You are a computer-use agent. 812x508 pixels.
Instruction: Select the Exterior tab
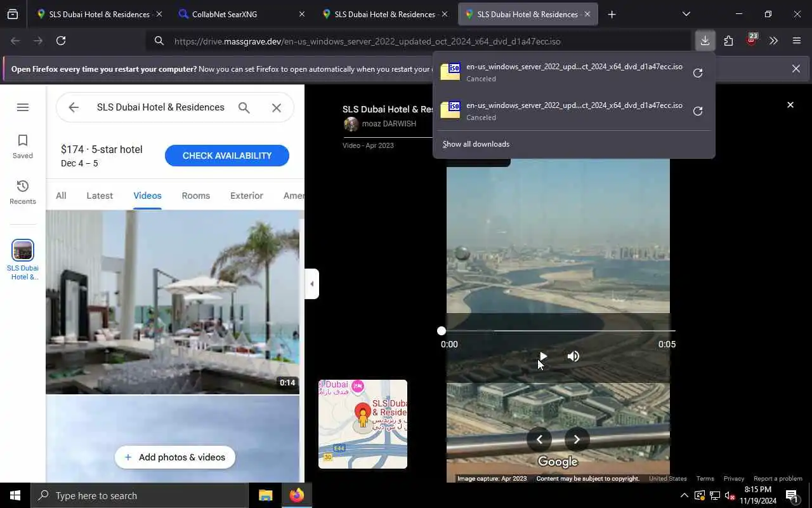point(247,196)
